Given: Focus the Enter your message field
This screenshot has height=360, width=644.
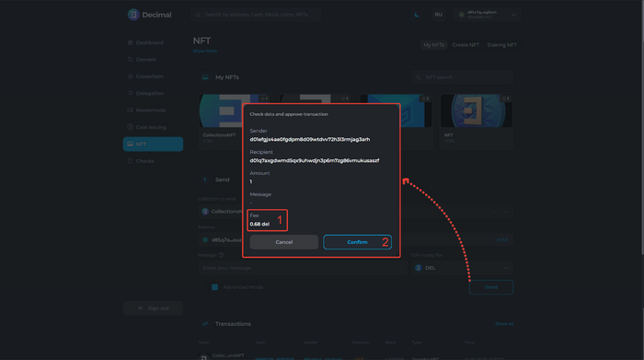Looking at the screenshot, I should (303, 268).
